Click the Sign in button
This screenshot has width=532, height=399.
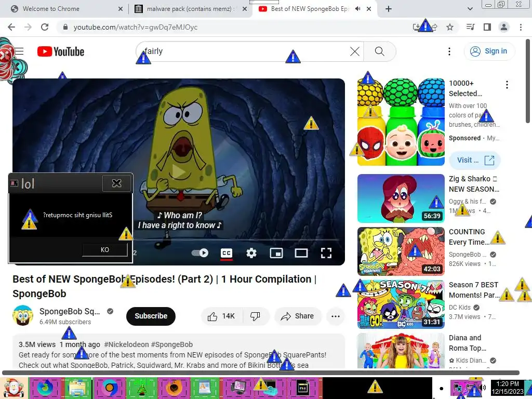click(489, 51)
